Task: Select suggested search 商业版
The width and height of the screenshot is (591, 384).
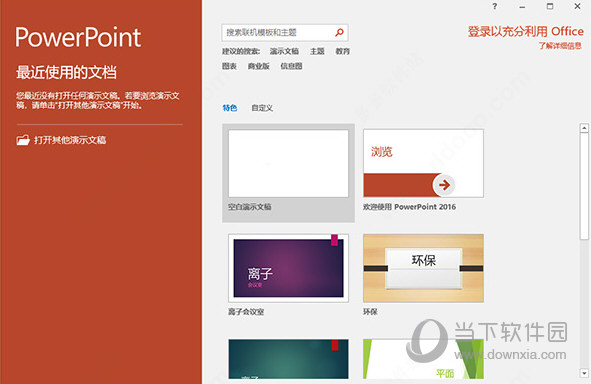Action: (x=259, y=66)
